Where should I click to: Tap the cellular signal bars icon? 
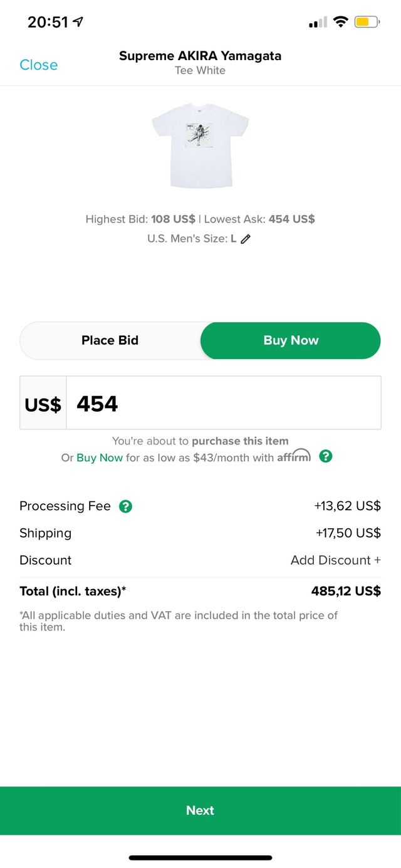click(x=318, y=23)
